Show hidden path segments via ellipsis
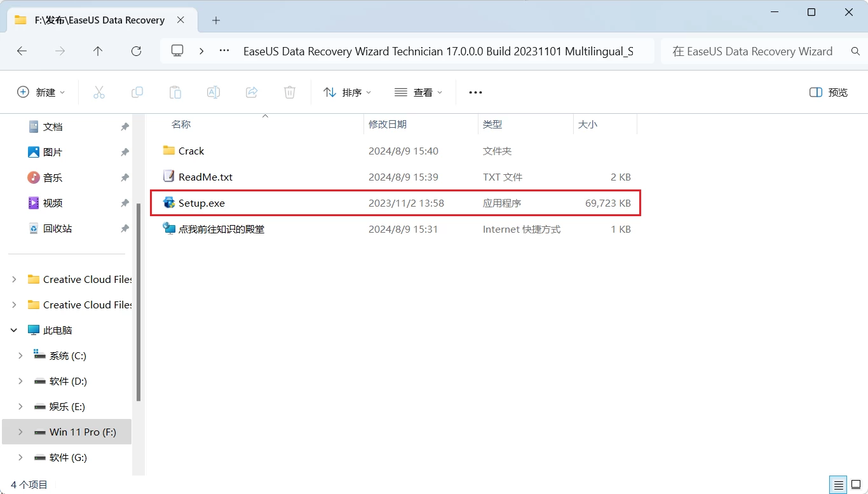The image size is (868, 494). tap(224, 51)
